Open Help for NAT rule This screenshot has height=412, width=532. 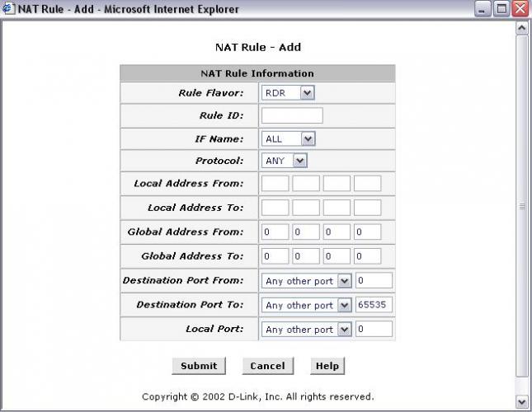coord(327,366)
